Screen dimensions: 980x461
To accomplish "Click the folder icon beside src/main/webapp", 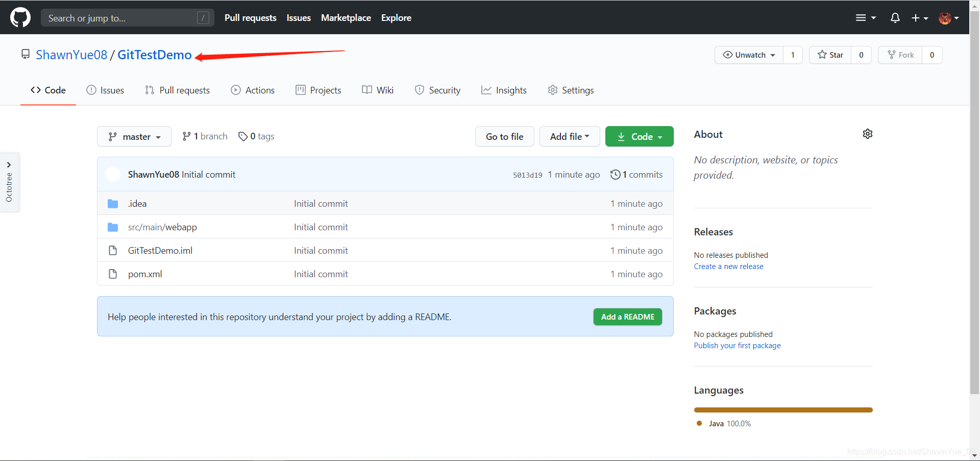I will [113, 227].
